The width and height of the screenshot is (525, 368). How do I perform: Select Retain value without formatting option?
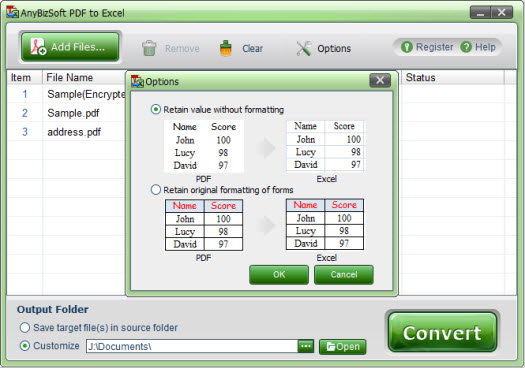pos(156,109)
